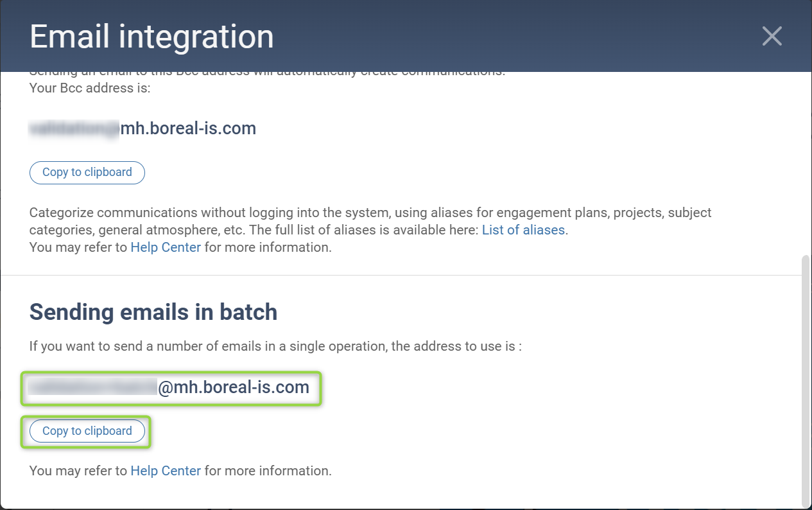Click the scrollbar track above the thumb
The image size is (812, 510).
[x=806, y=161]
